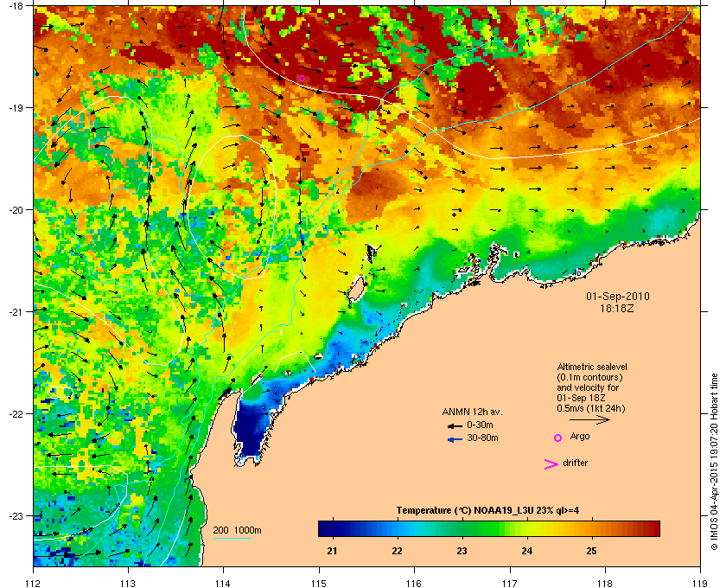Click the '23' tick label under the colorbar

(x=462, y=552)
